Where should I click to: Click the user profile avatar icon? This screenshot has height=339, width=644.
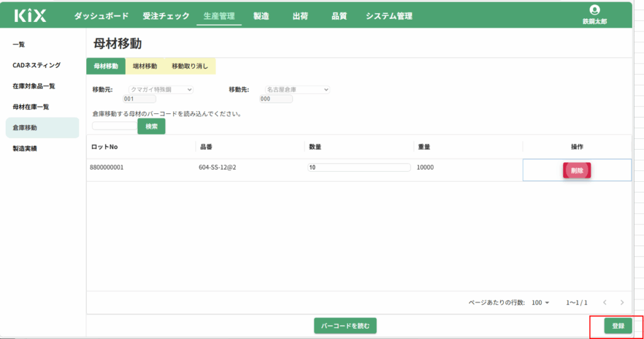tap(595, 10)
